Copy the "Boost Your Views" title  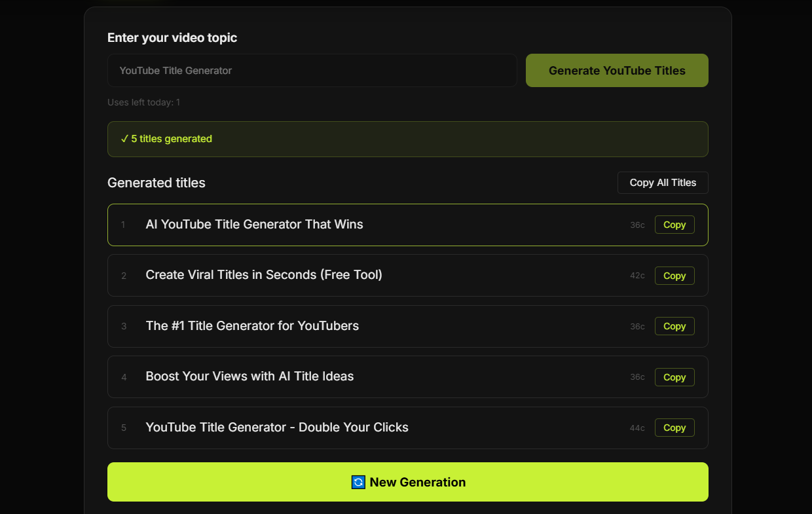(x=674, y=377)
